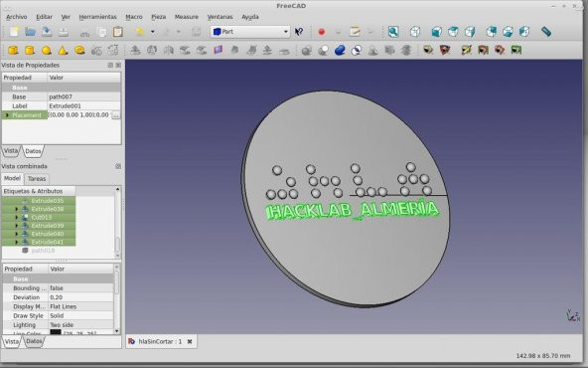
Task: Expand the Extrude041 tree item
Action: 16,243
